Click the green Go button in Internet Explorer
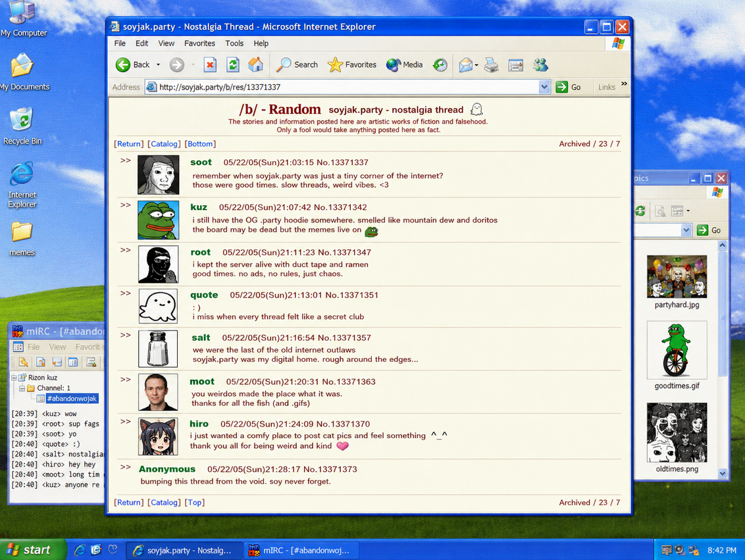The width and height of the screenshot is (745, 560). tap(569, 87)
